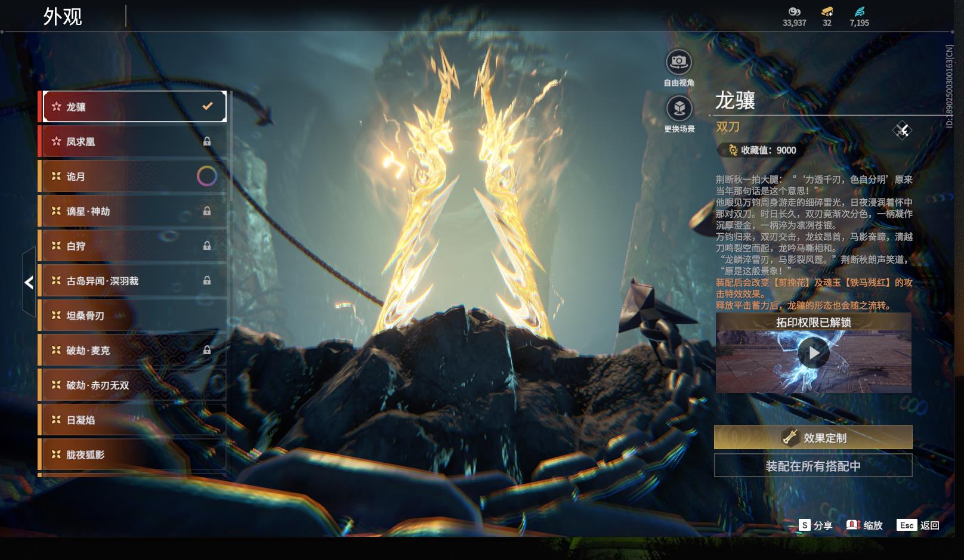
Task: Click the 双刀 weapon type label
Action: (x=728, y=127)
